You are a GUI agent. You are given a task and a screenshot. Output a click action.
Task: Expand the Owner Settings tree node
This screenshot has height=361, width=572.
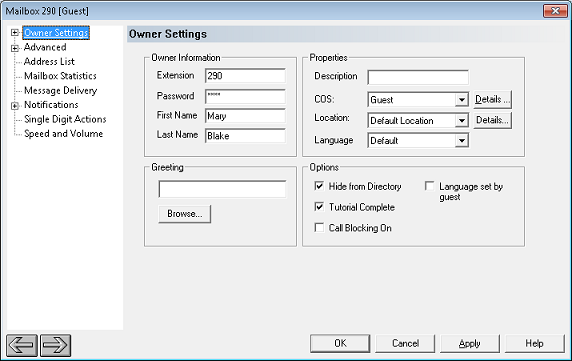15,33
